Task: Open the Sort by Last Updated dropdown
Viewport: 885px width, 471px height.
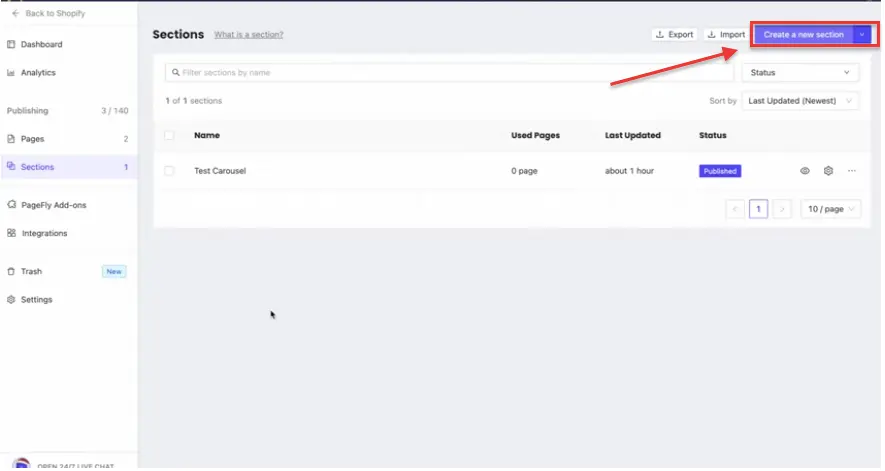Action: pyautogui.click(x=802, y=101)
